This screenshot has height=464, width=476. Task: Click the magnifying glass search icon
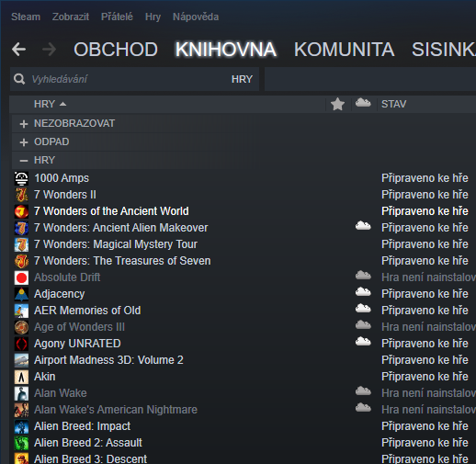[x=19, y=79]
